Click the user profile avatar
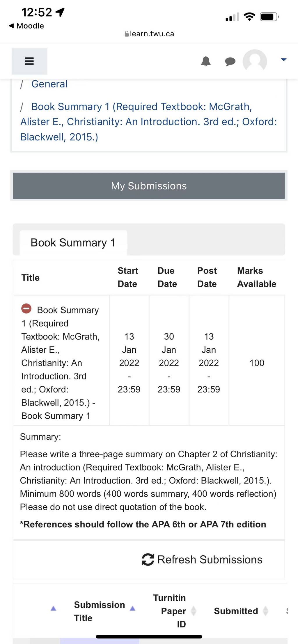Screen dimensions: 298x644 pos(255,61)
